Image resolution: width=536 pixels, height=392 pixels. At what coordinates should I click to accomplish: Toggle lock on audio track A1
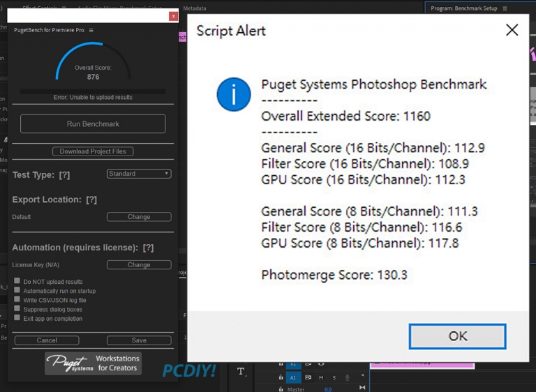pyautogui.click(x=281, y=377)
